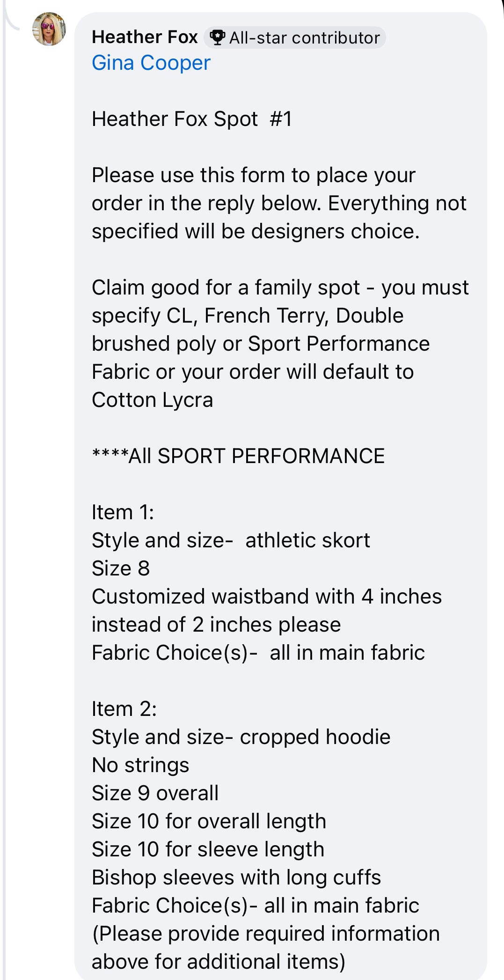The height and width of the screenshot is (980, 504).
Task: Click the "Cotton Lycra" default fabric line
Action: coord(153,400)
